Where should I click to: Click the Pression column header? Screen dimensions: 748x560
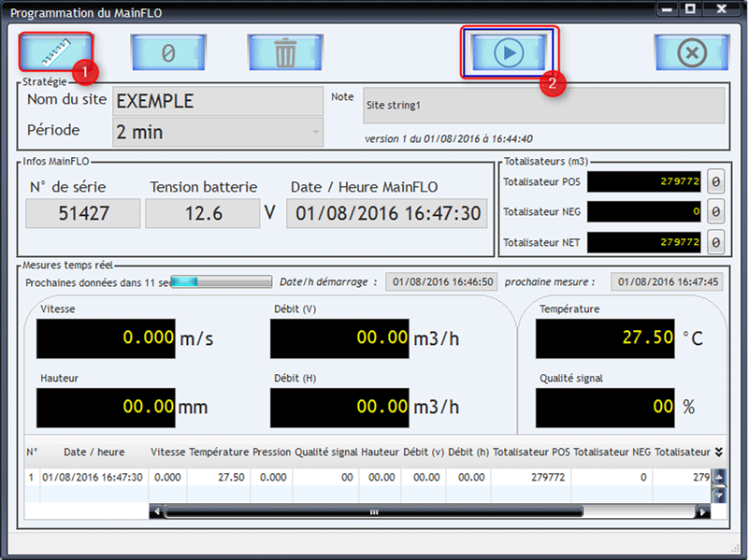[x=271, y=452]
